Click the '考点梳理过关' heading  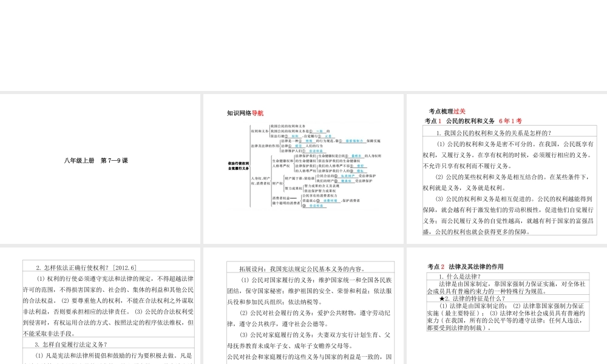pos(447,112)
